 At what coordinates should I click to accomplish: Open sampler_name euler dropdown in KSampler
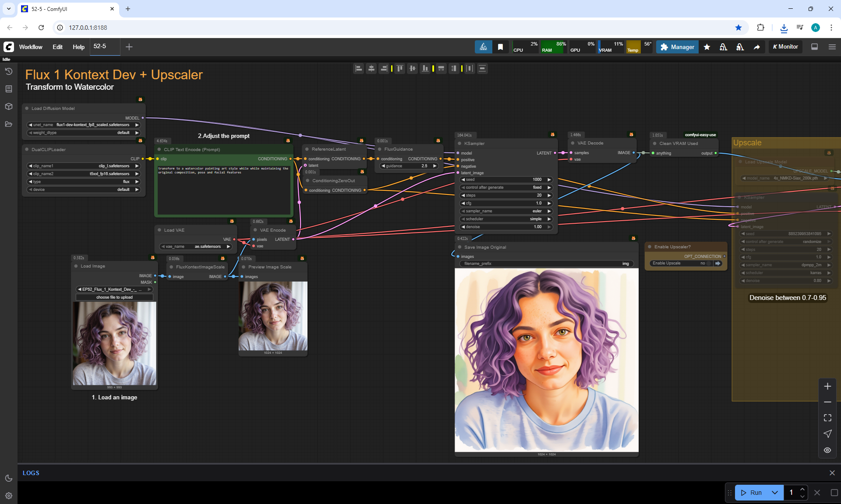[506, 211]
